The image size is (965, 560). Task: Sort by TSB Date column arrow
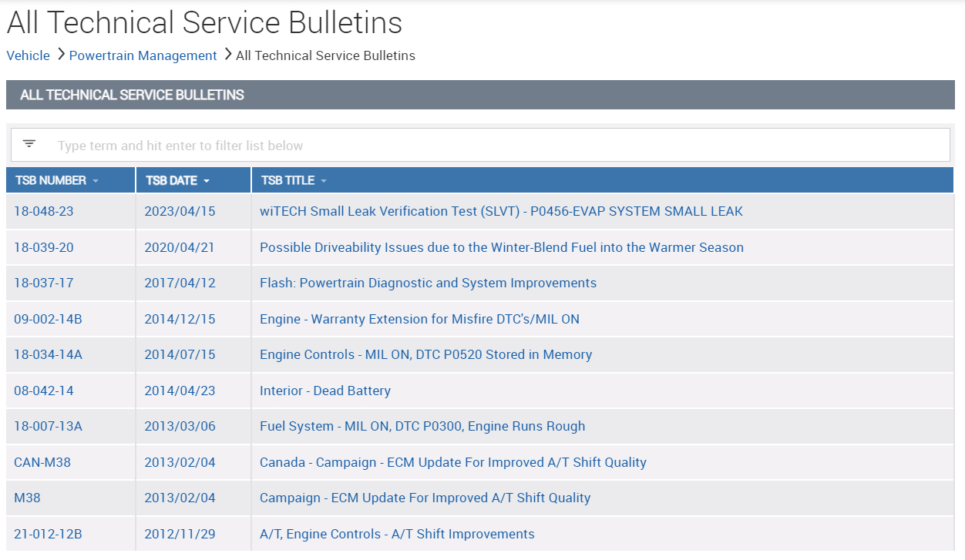207,181
